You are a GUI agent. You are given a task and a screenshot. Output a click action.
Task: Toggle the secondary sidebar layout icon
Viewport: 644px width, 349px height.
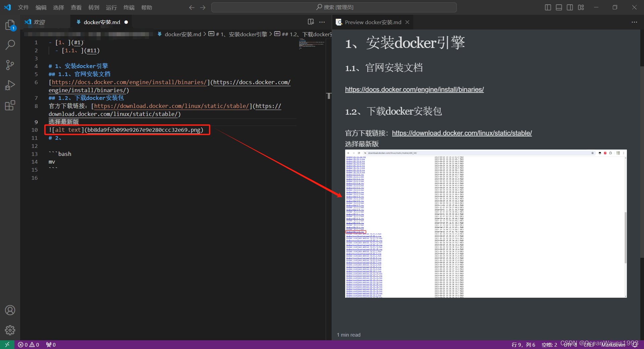(570, 7)
